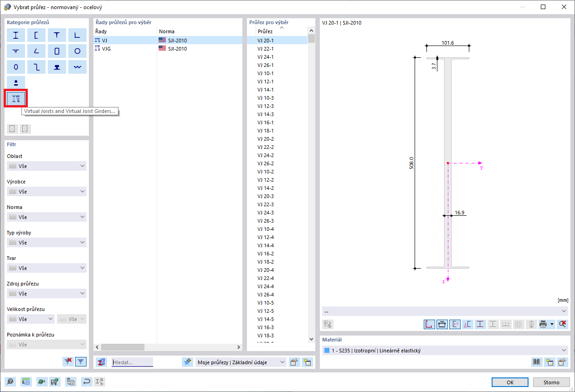Click the new material icon

tap(550, 362)
